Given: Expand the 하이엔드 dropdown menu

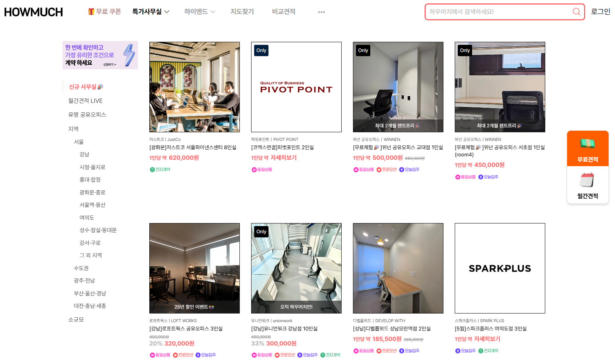Looking at the screenshot, I should [x=199, y=12].
